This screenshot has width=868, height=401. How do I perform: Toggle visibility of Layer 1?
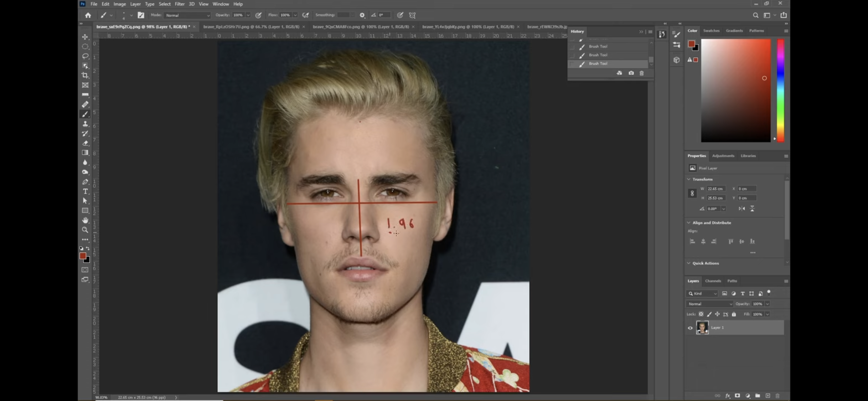[x=690, y=328]
